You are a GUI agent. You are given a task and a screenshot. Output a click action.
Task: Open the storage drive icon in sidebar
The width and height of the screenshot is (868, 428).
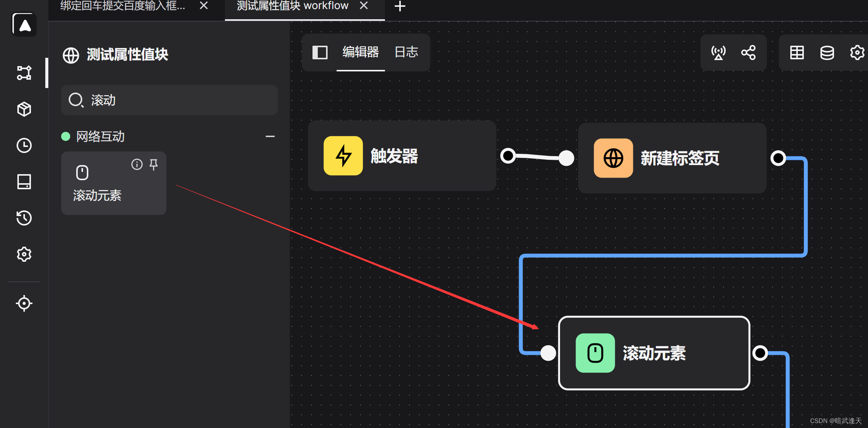tap(24, 182)
